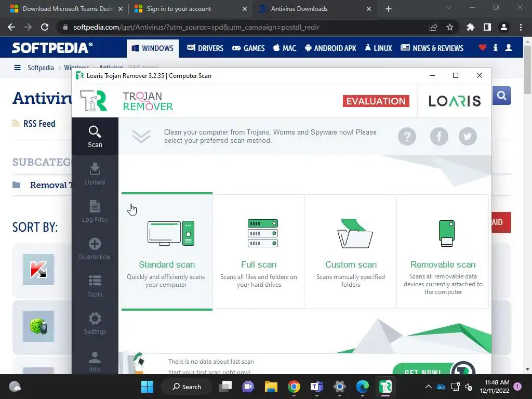
Task: Click the browser address bar URL
Action: [x=196, y=27]
